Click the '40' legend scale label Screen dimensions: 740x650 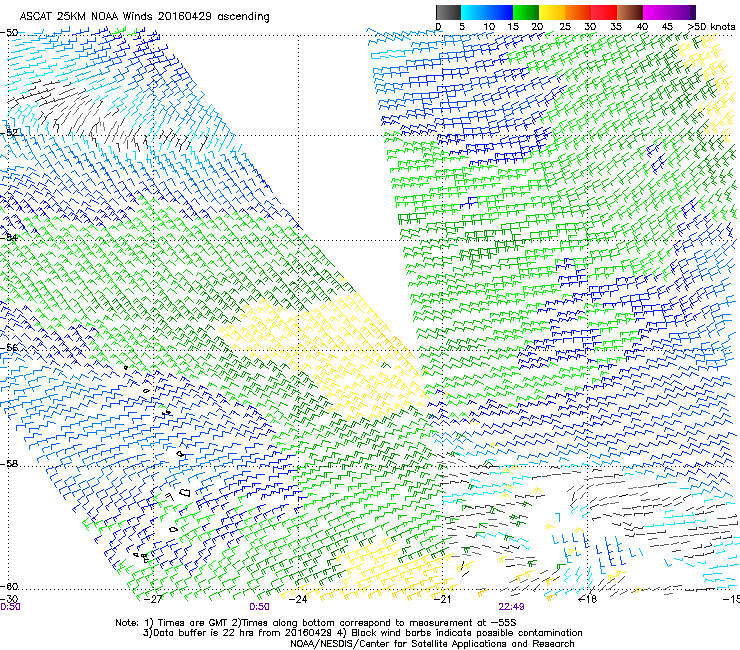[x=642, y=26]
